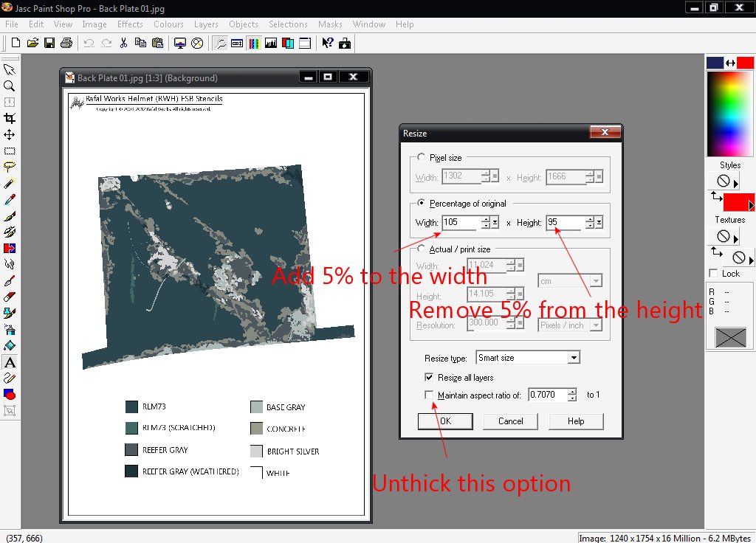Expand the red background style flyout arrow
Screen dimensions: 756x543
(751, 205)
